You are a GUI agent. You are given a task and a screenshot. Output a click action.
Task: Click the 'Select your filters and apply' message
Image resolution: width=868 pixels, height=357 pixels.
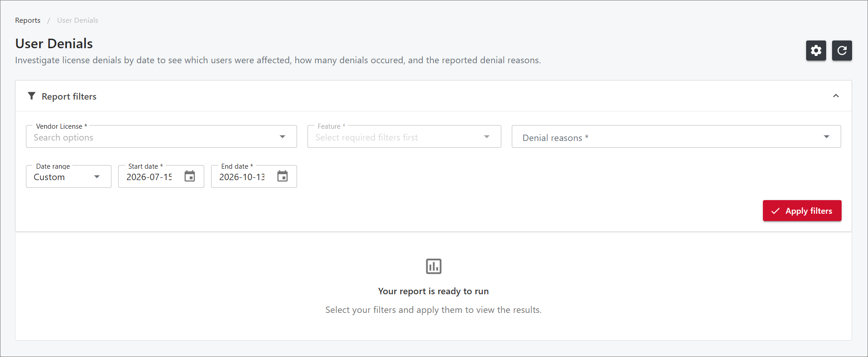(x=434, y=310)
